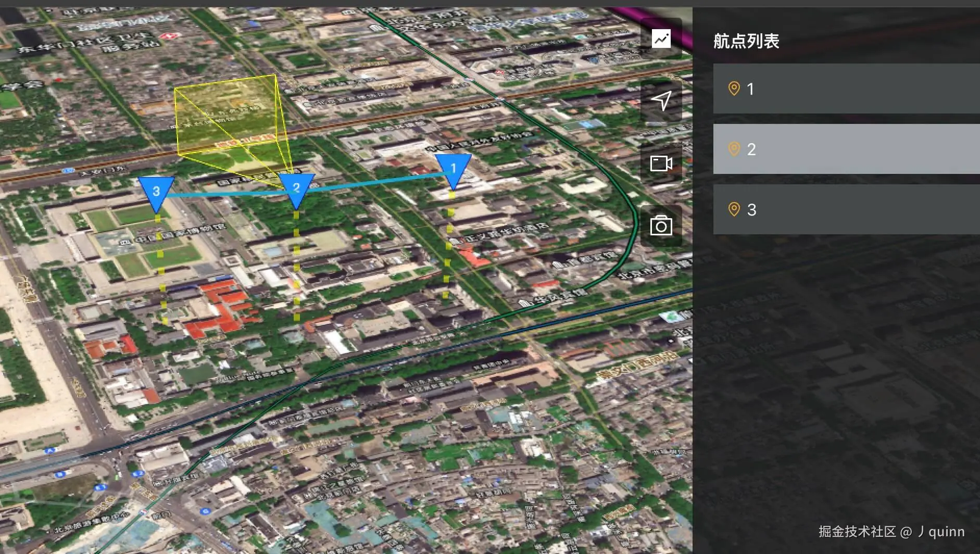
Task: Click the pin icon beside waypoint 2
Action: pyautogui.click(x=734, y=149)
